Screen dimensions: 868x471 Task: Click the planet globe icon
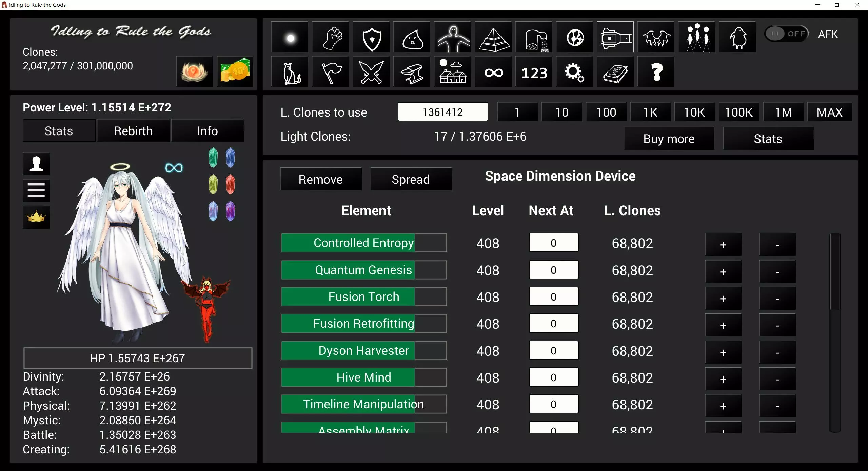click(x=575, y=37)
